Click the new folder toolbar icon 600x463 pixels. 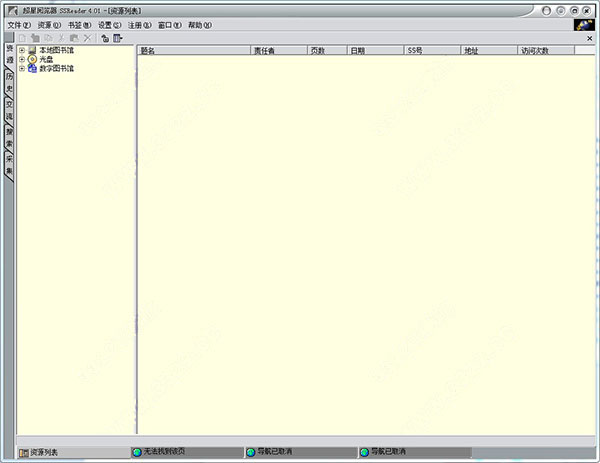[35, 38]
